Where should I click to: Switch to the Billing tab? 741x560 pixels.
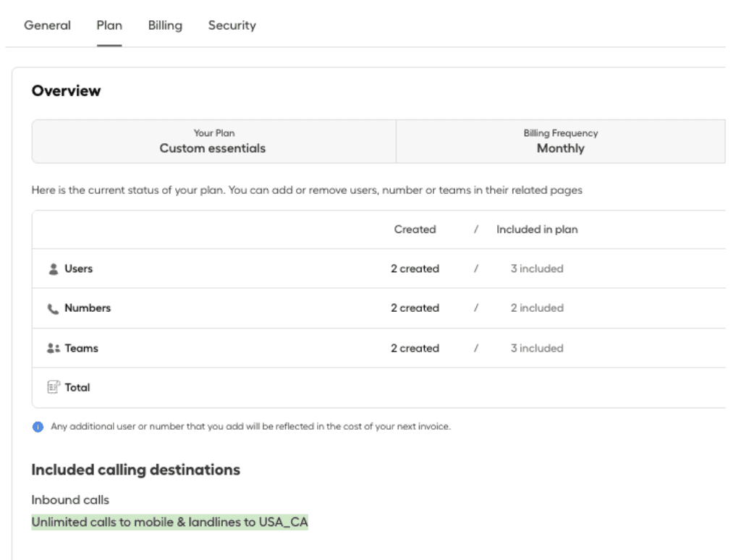[165, 25]
